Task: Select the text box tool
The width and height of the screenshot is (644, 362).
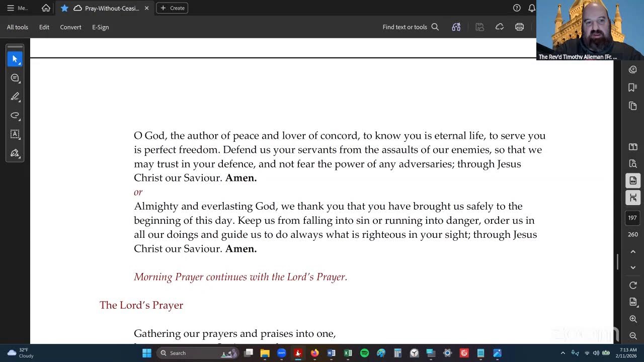Action: click(15, 134)
